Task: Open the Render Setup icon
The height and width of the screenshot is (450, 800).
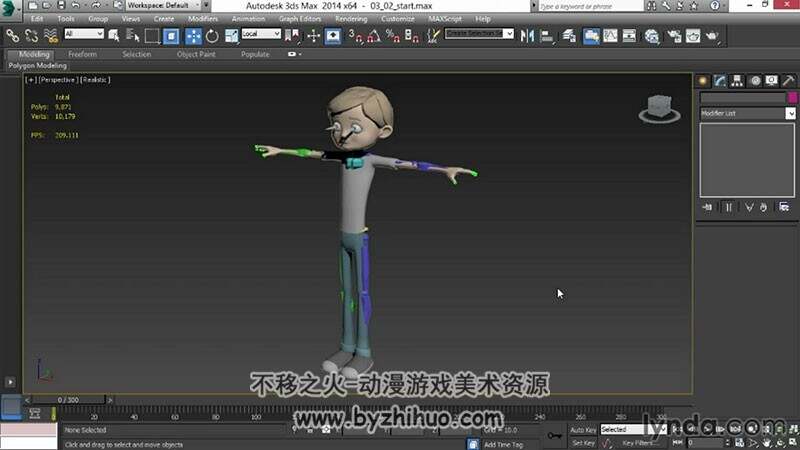Action: coord(674,36)
